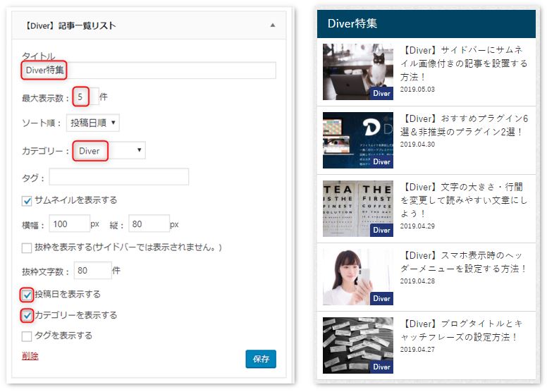Screen dimensions: 547x392
Task: Open article おすすめプラグイン6選＆非推奨のプラグイン2選
Action: point(464,125)
